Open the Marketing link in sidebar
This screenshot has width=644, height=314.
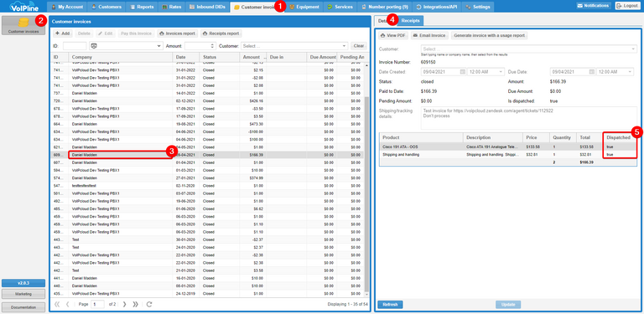(23, 294)
